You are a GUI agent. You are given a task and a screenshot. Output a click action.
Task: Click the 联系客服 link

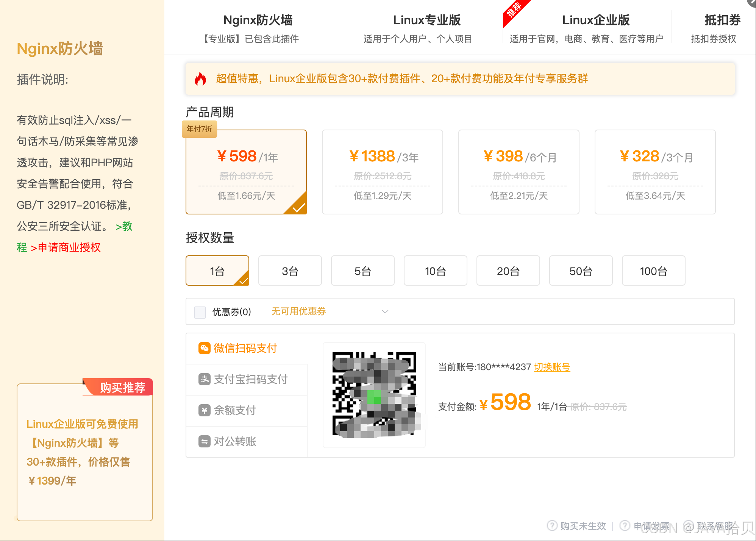(715, 526)
